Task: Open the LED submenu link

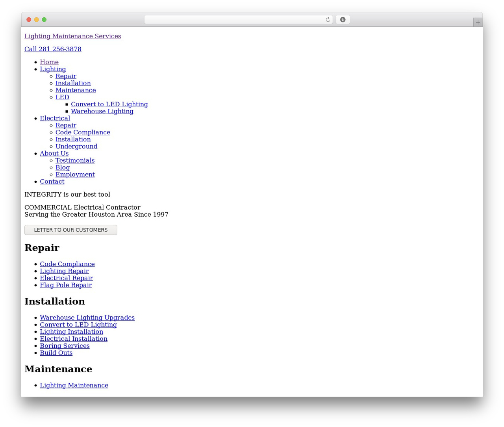Action: (62, 97)
